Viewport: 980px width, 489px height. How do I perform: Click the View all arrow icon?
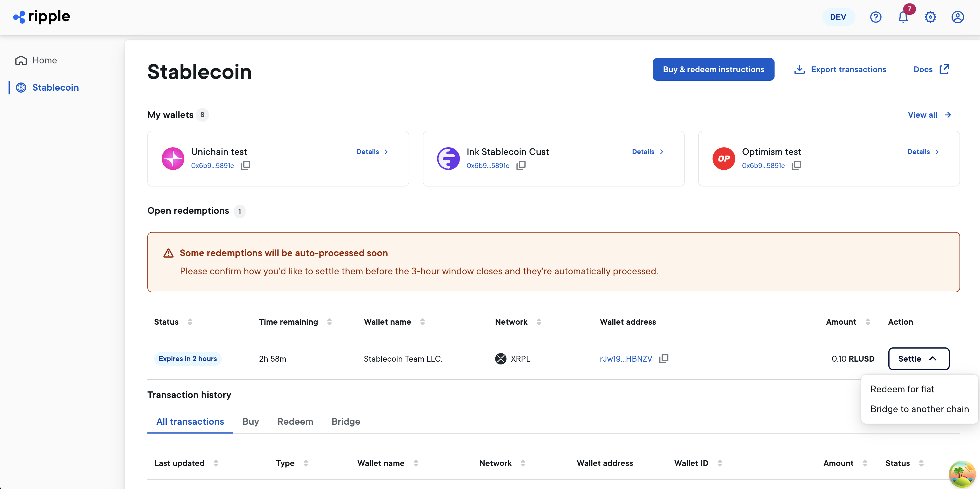948,115
